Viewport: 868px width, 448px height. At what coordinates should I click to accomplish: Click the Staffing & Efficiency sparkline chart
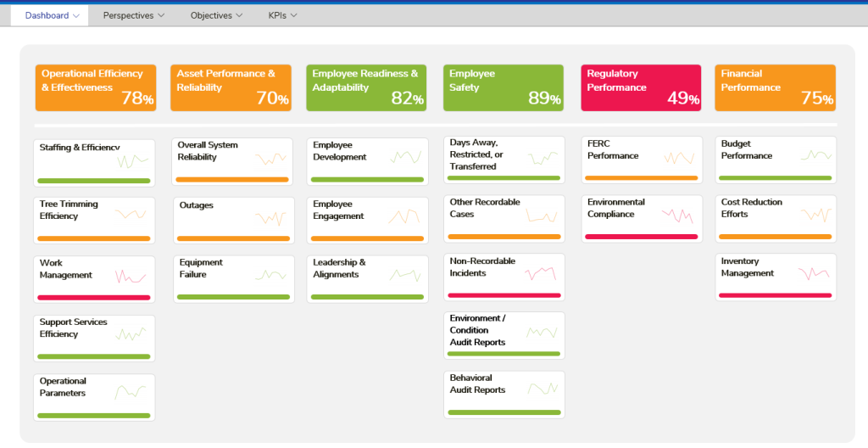coord(132,160)
